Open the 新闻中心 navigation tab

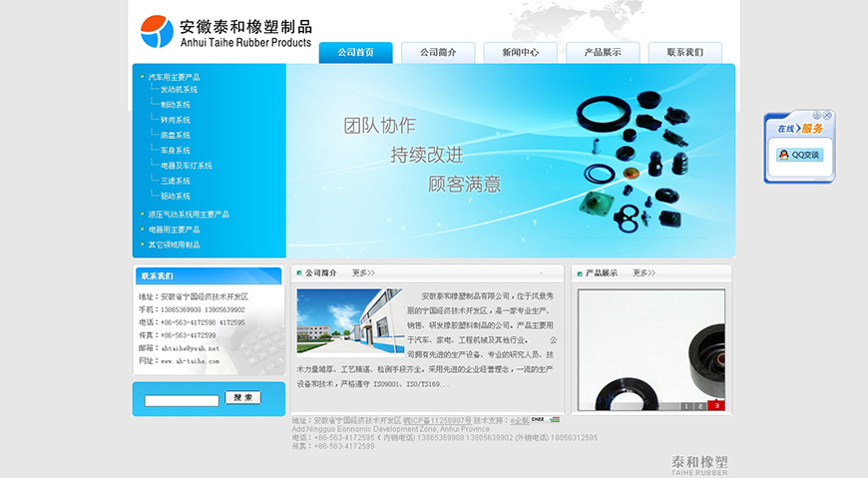[x=520, y=53]
